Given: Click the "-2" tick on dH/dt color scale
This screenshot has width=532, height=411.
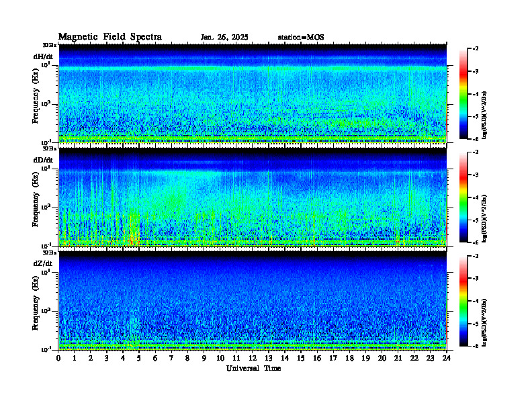Looking at the screenshot, I should 476,49.
